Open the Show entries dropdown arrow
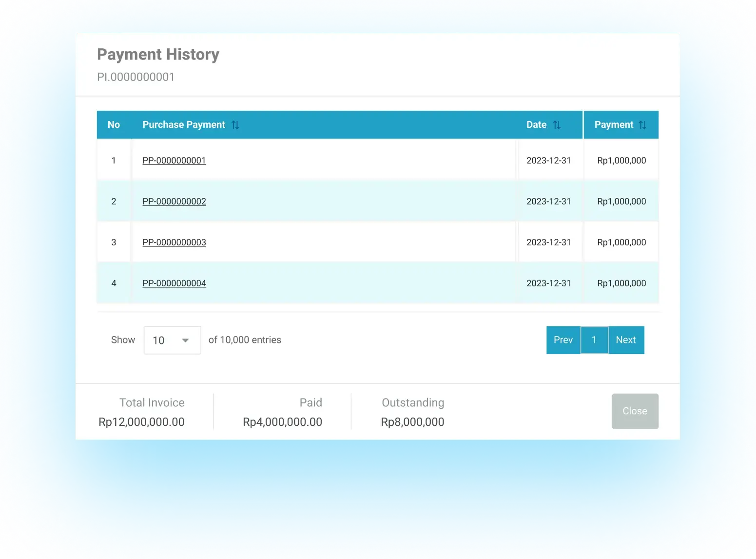 click(185, 340)
